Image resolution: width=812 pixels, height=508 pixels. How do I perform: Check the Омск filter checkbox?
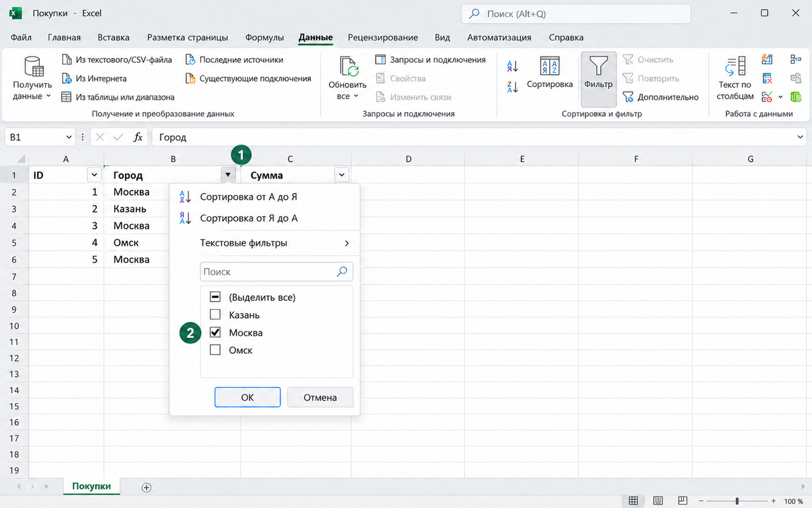(x=215, y=350)
